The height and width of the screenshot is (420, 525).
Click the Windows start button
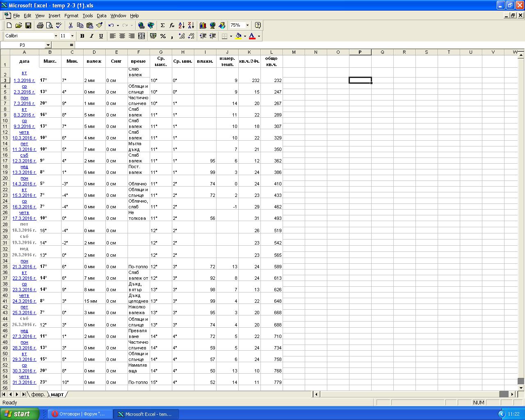click(20, 414)
